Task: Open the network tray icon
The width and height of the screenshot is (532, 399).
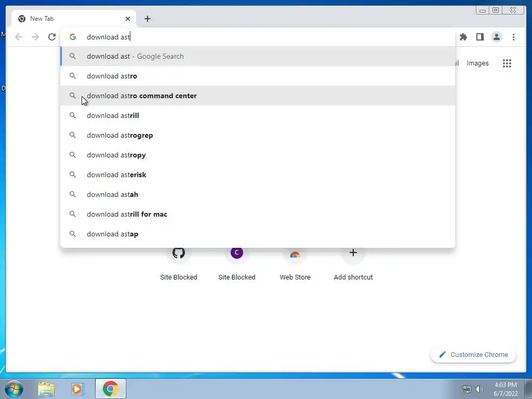Action: point(467,389)
